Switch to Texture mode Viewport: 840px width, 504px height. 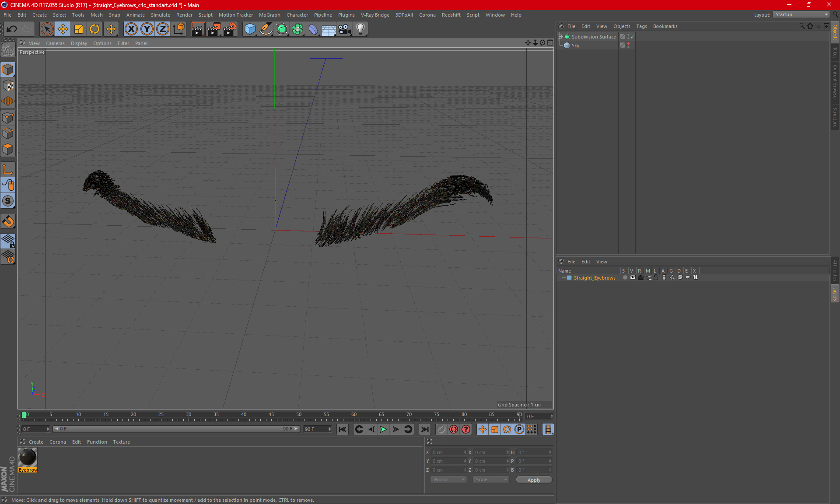click(x=8, y=86)
